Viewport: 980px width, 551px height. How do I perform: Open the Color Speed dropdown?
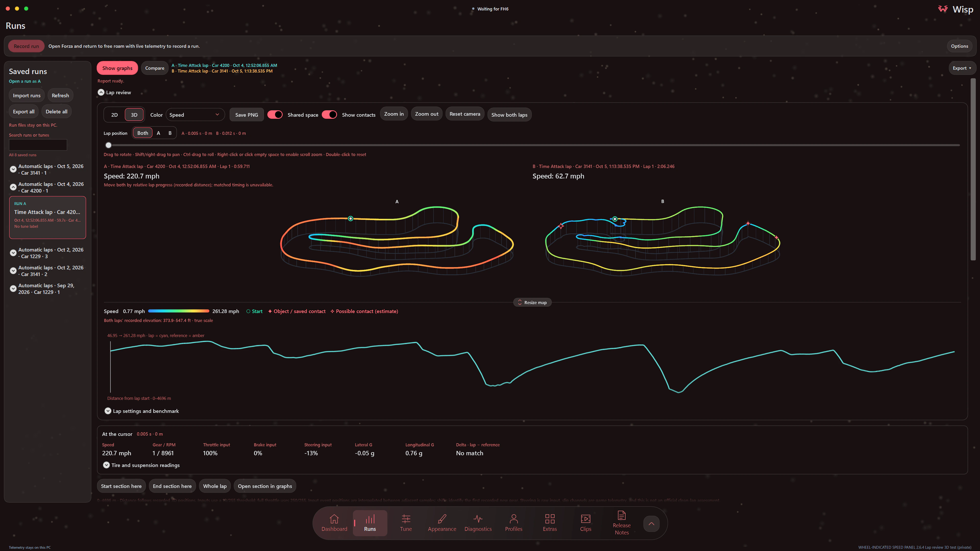(x=195, y=115)
